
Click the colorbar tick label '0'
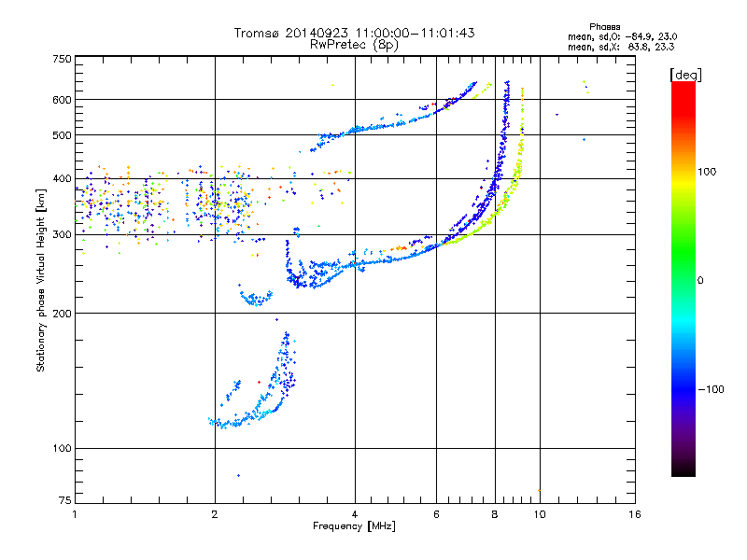click(x=700, y=281)
